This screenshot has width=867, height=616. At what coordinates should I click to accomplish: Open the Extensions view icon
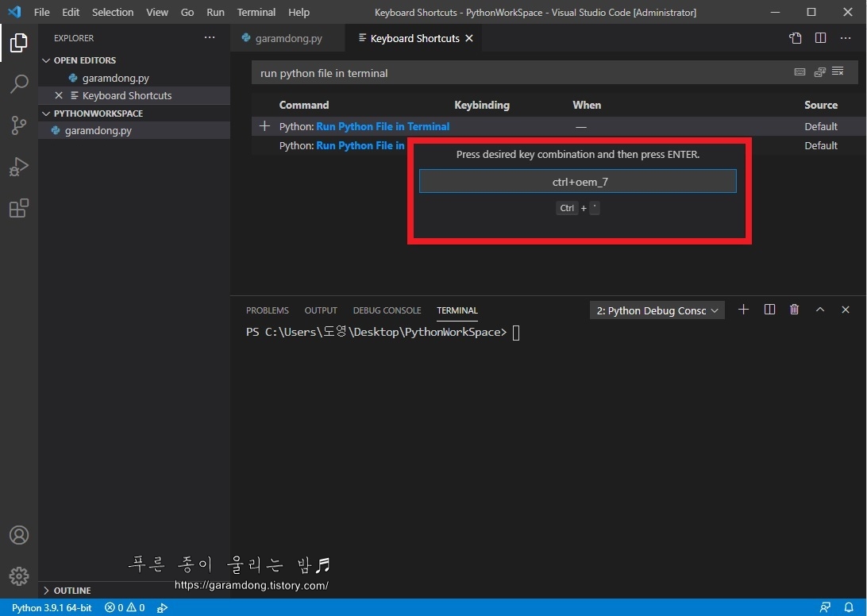click(x=19, y=209)
